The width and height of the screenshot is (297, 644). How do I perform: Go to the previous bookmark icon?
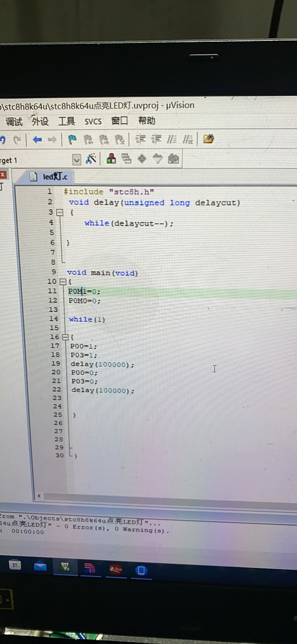[x=88, y=140]
